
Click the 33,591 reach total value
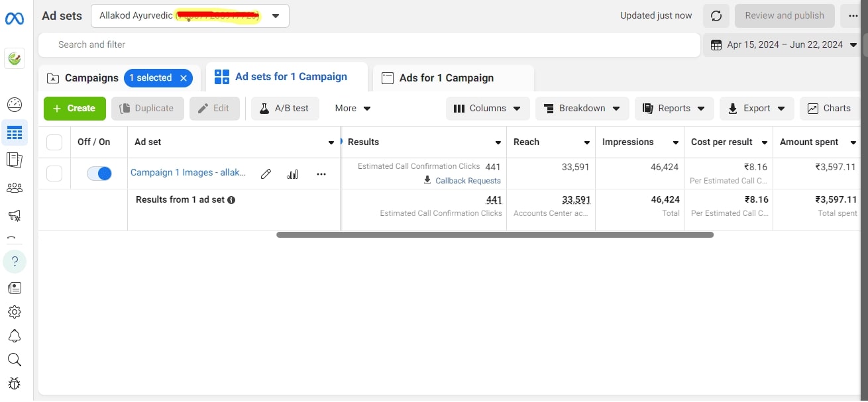pyautogui.click(x=576, y=199)
